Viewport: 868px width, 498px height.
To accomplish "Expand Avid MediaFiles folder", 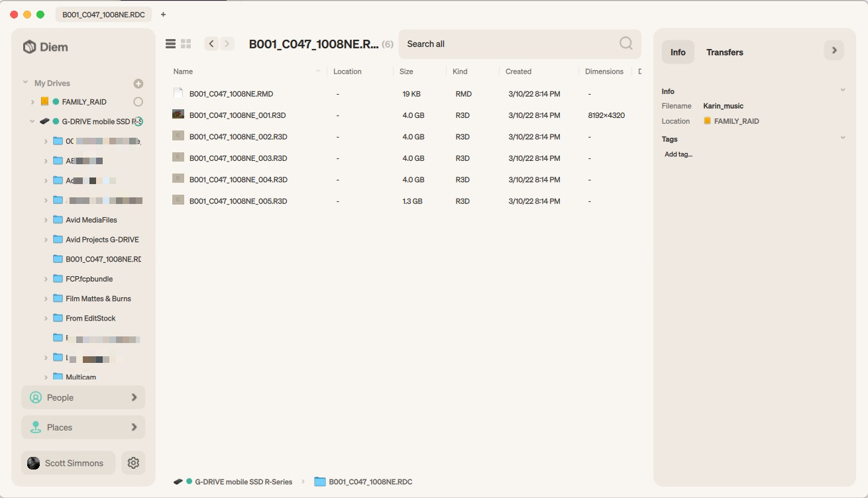I will (x=46, y=220).
